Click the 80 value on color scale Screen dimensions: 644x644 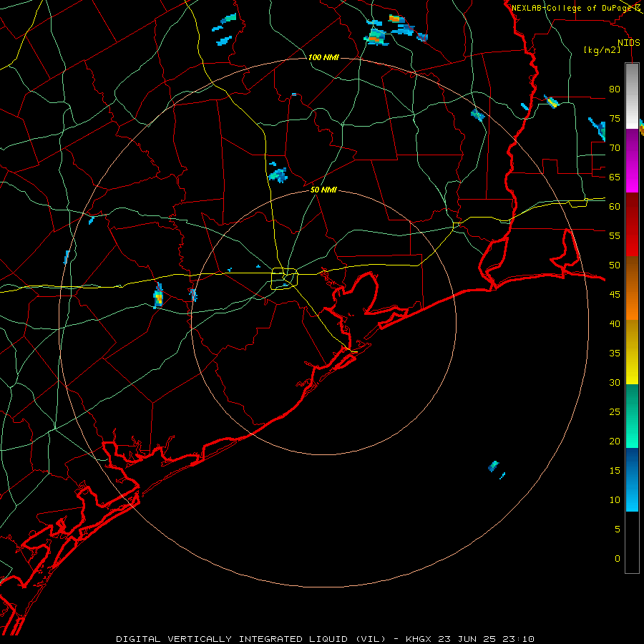click(x=615, y=89)
